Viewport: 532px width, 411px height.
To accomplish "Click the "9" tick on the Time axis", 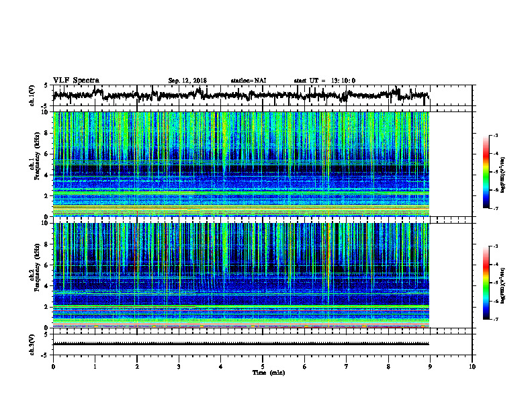I will click(430, 366).
